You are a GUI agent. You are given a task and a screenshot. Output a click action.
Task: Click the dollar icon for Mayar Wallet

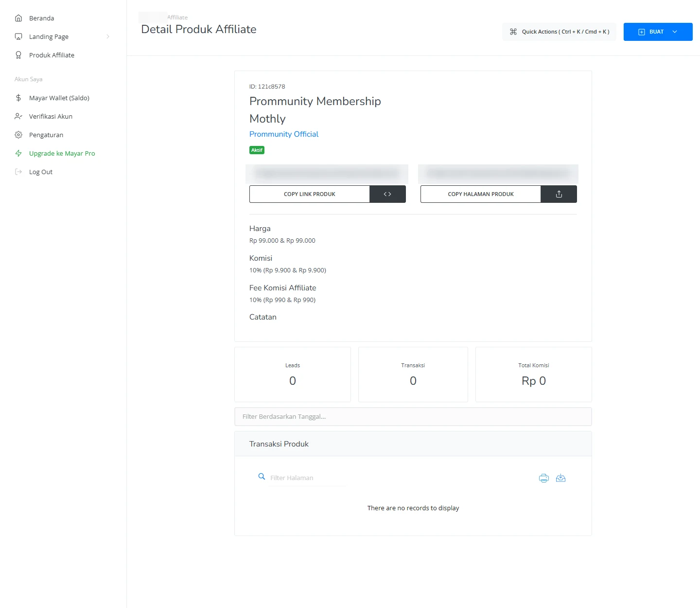pos(18,98)
